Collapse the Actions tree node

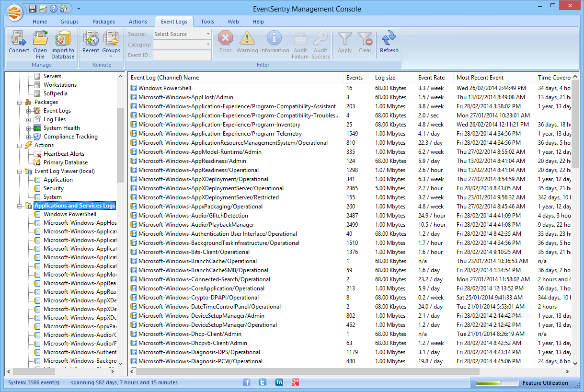pos(20,145)
